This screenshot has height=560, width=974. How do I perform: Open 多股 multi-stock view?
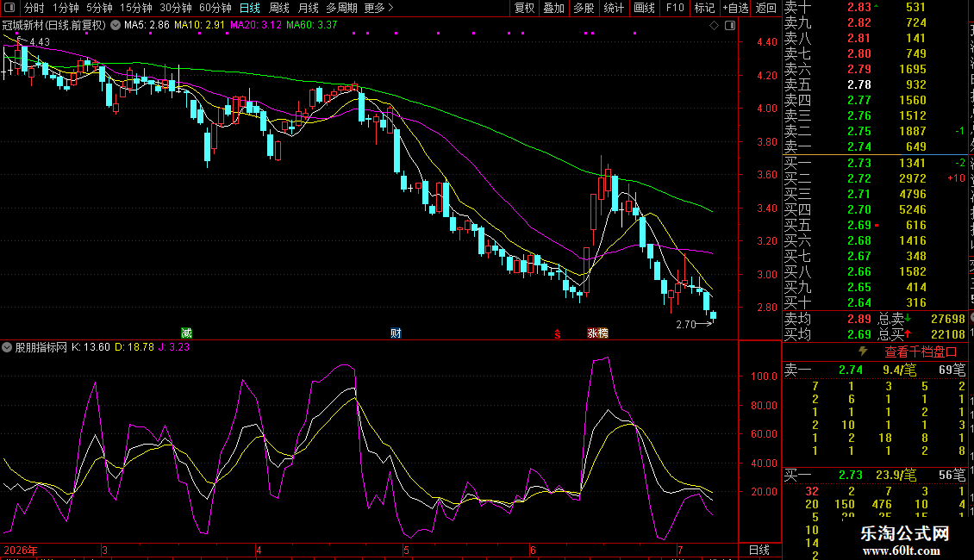(x=584, y=8)
